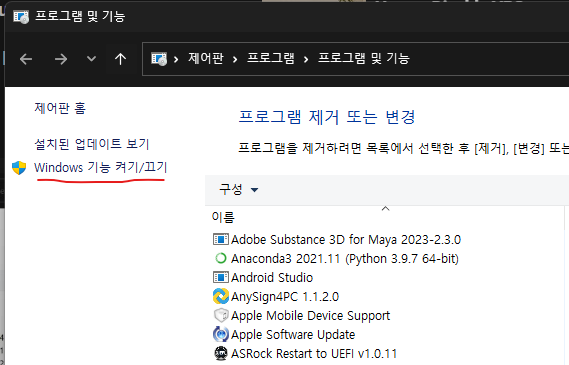Expand chevron after 제어판 breadcrumb
The width and height of the screenshot is (569, 365).
pos(235,59)
